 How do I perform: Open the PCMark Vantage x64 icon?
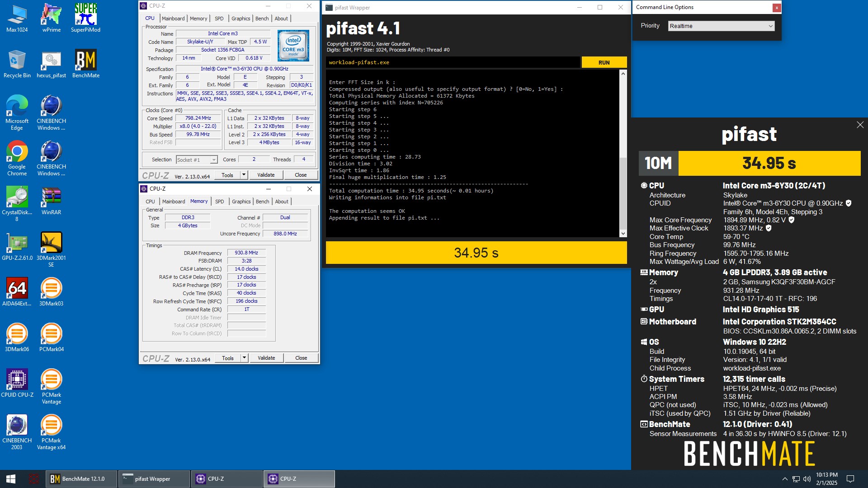(52, 432)
